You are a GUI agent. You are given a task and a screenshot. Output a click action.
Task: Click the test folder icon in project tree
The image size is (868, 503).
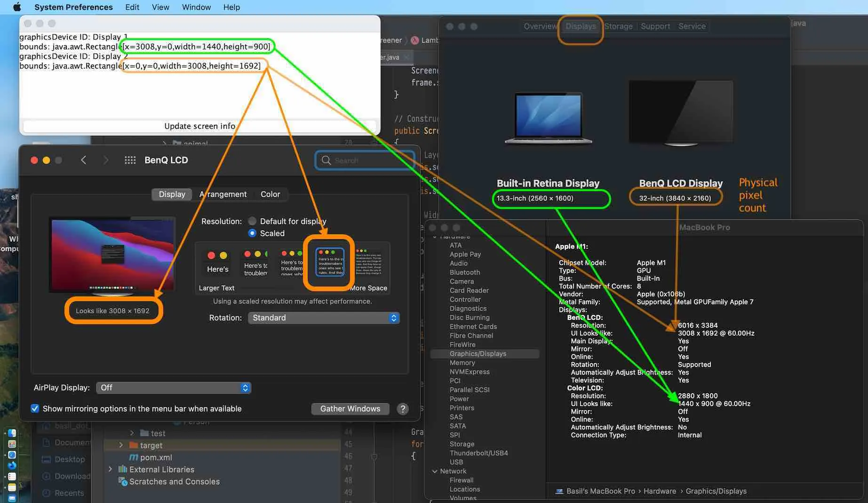(x=144, y=433)
